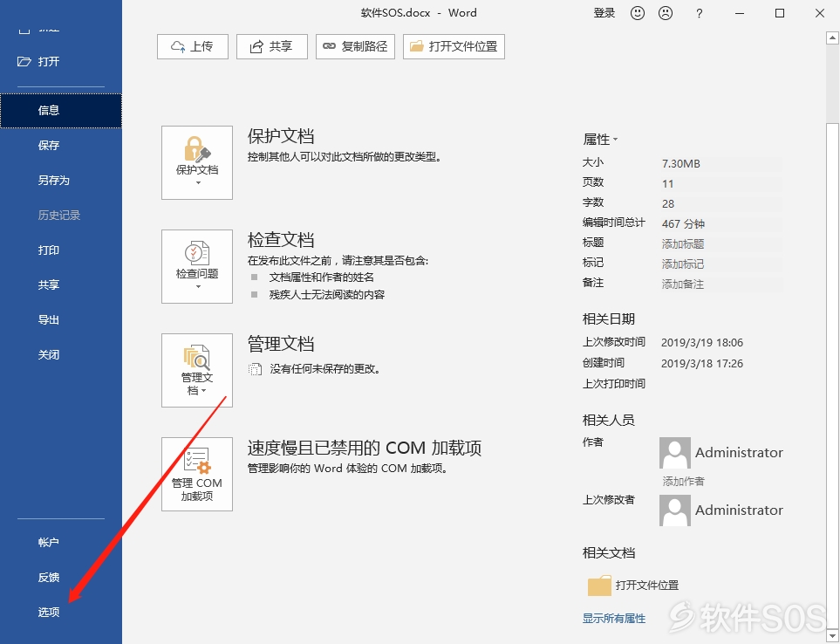Image resolution: width=840 pixels, height=644 pixels.
Task: Click the editing time value 467 分钟
Action: click(683, 223)
